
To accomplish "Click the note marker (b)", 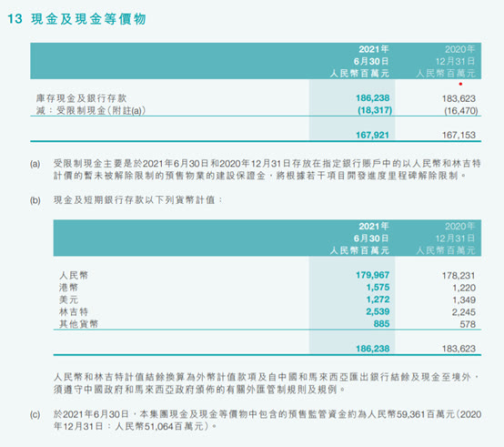I will [35, 200].
